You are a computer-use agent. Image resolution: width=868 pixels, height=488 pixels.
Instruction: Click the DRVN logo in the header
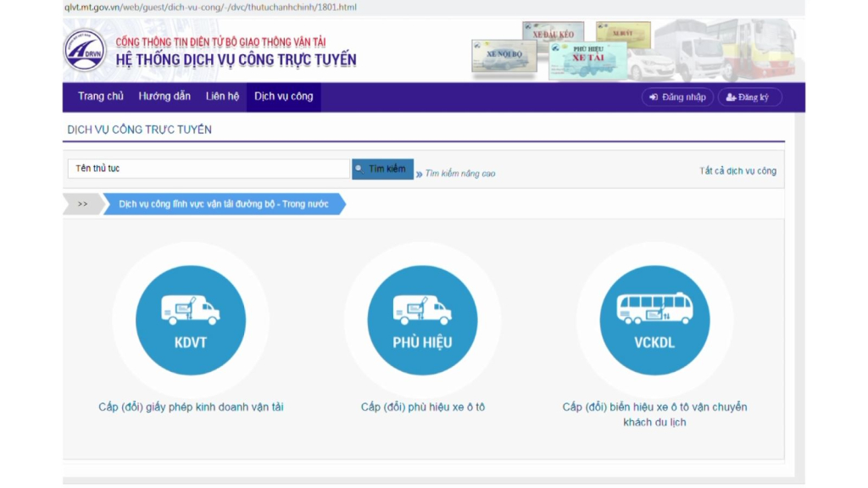85,50
